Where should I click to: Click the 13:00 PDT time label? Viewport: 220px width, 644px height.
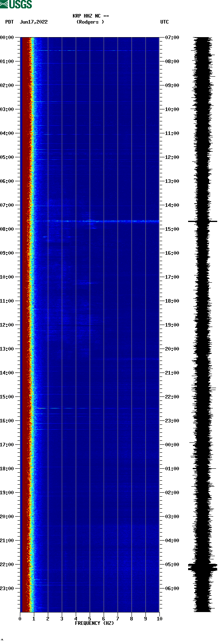tap(7, 349)
